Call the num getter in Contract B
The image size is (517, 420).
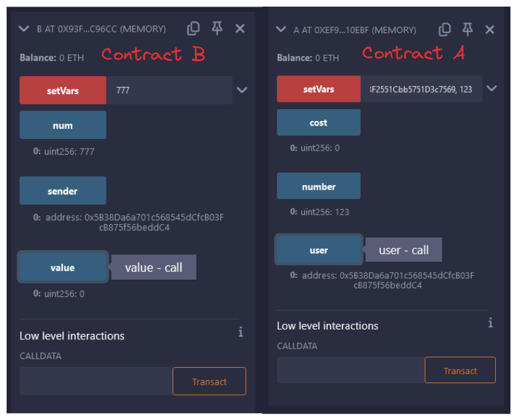[63, 125]
